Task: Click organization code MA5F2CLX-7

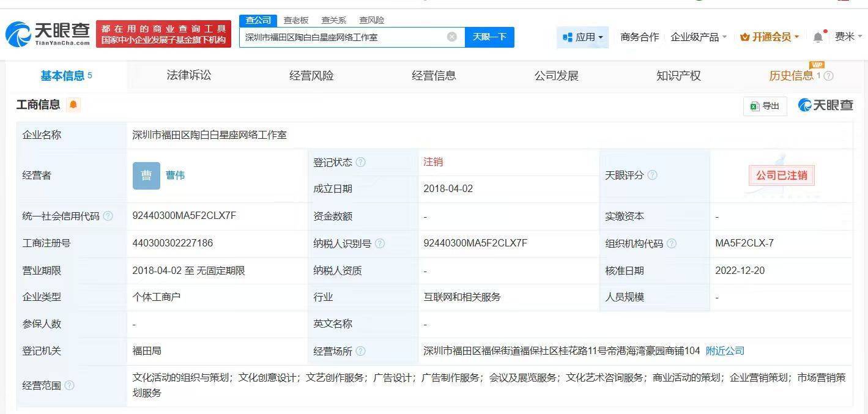Action: pos(744,243)
